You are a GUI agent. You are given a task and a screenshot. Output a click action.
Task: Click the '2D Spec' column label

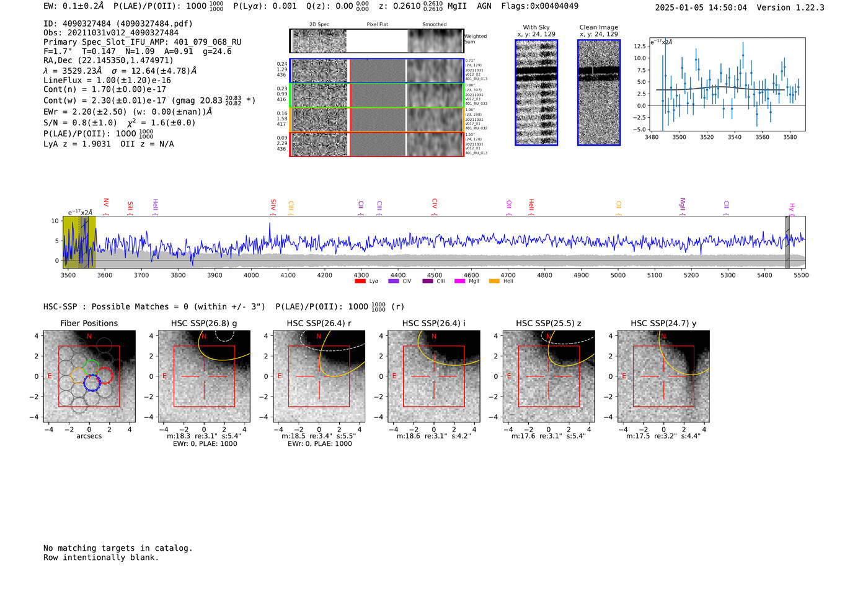pos(319,25)
